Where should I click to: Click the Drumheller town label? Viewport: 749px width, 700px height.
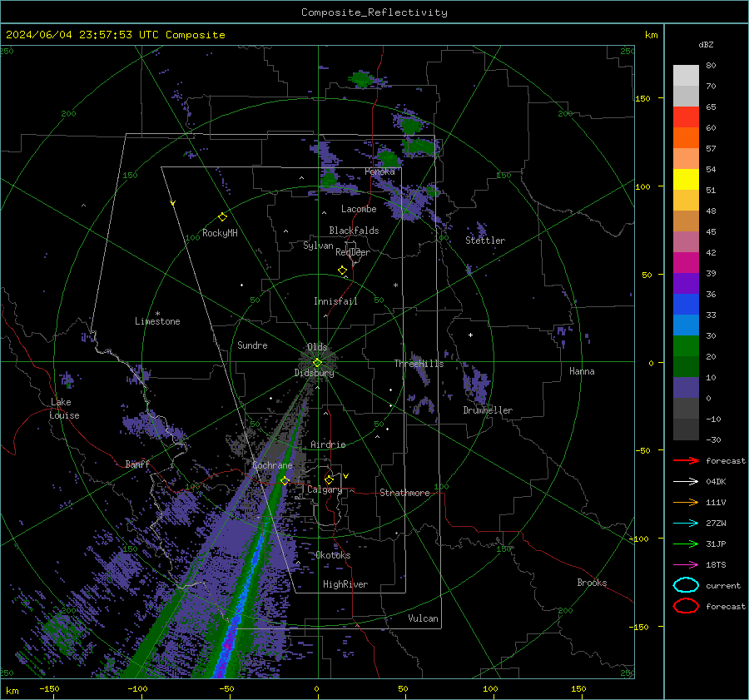tap(488, 410)
